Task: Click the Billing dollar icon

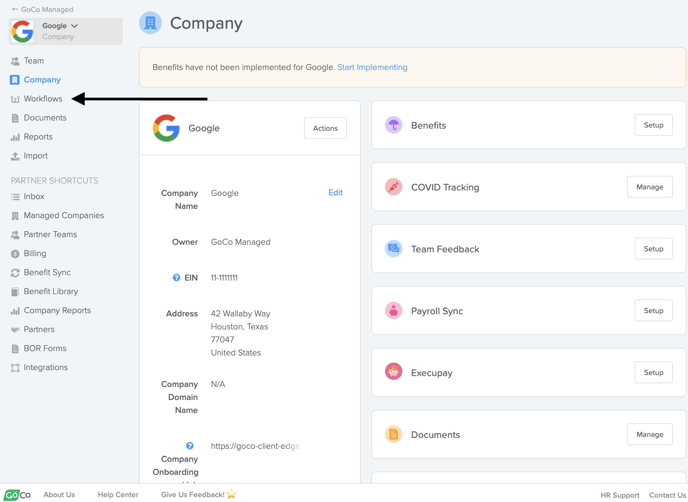Action: coord(15,254)
